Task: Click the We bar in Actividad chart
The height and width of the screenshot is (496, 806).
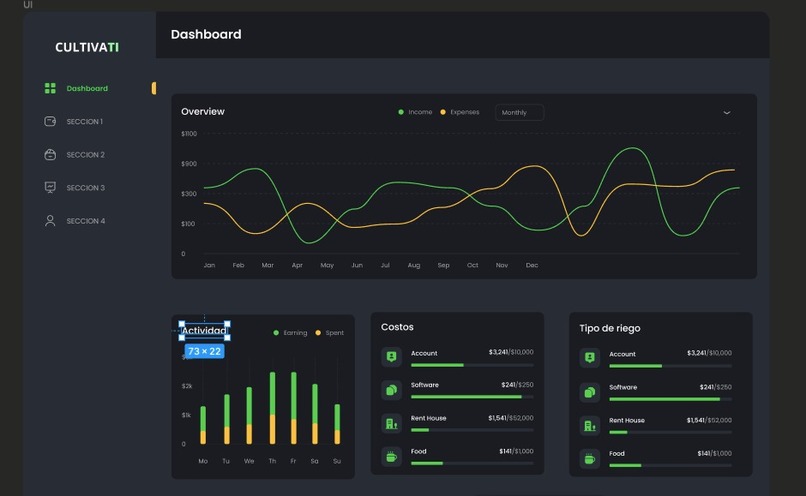Action: coord(249,416)
